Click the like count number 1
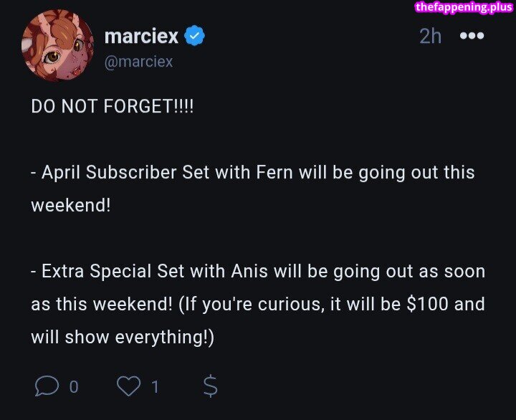Viewport: 516px width, 420px height. click(155, 388)
